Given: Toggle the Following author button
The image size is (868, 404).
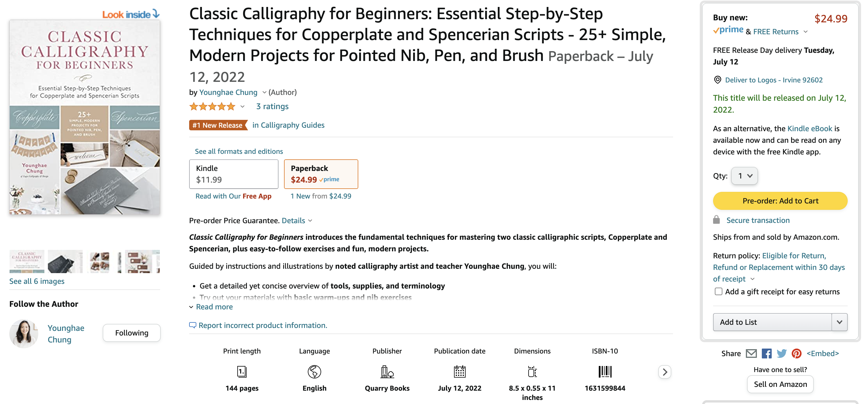Looking at the screenshot, I should [131, 333].
